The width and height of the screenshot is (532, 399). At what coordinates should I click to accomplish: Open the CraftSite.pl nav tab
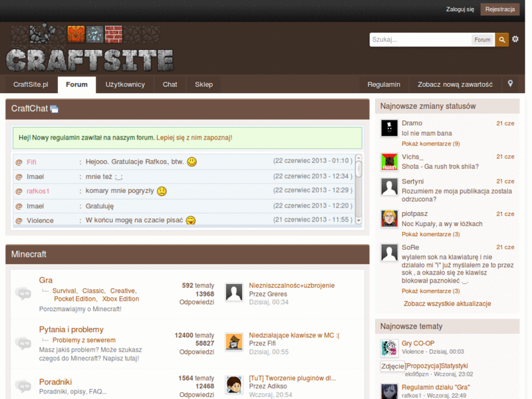[x=31, y=84]
